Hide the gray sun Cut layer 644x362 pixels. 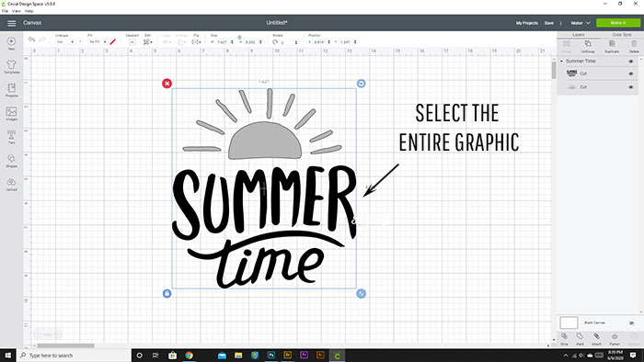tap(631, 87)
